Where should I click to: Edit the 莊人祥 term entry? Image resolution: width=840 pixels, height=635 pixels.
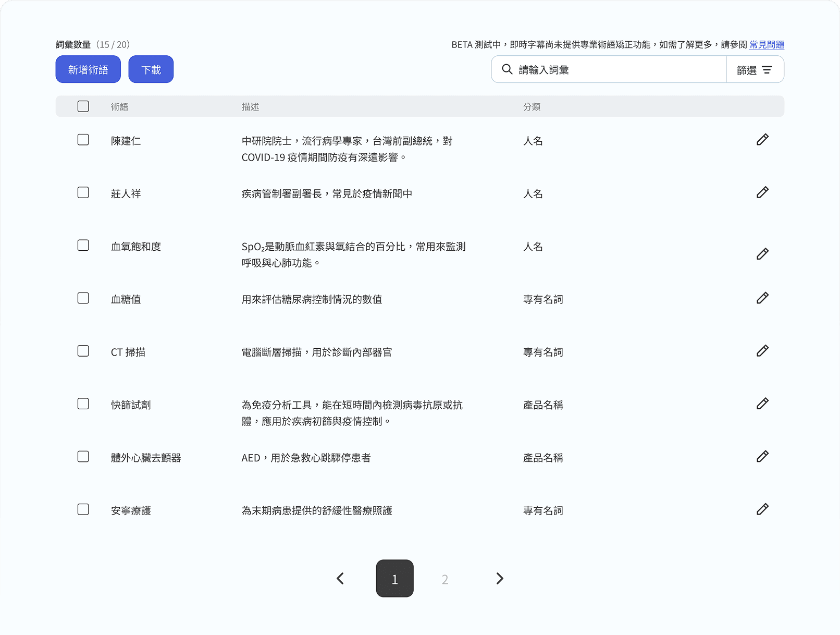point(762,192)
